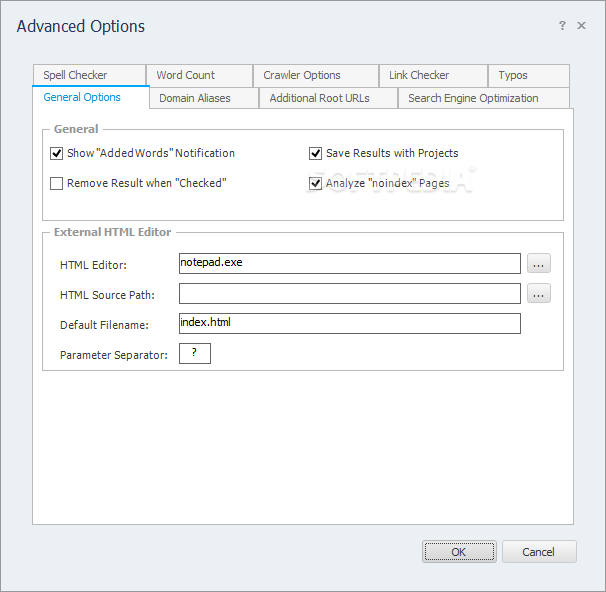Focus the Default Filename input field

(350, 323)
